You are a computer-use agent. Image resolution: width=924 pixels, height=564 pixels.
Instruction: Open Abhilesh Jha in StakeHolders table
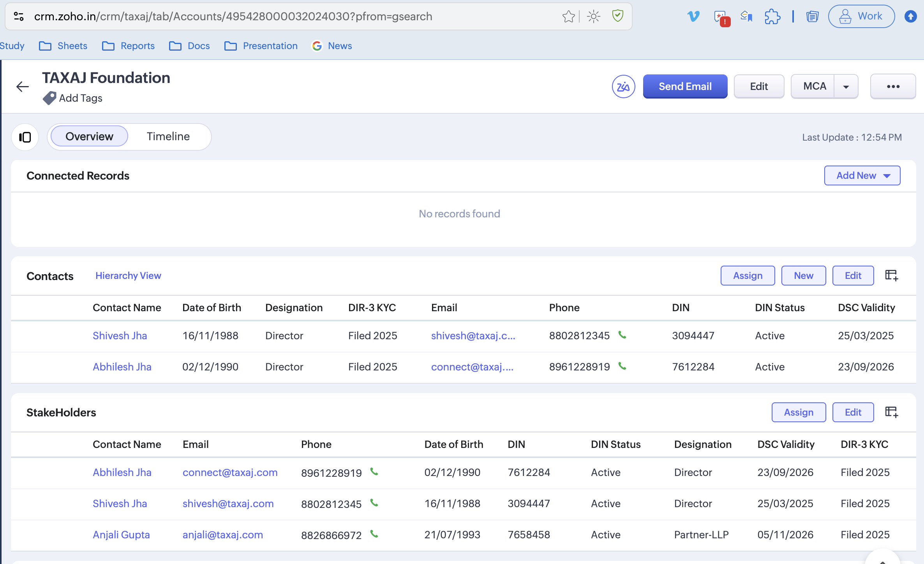[x=122, y=472]
